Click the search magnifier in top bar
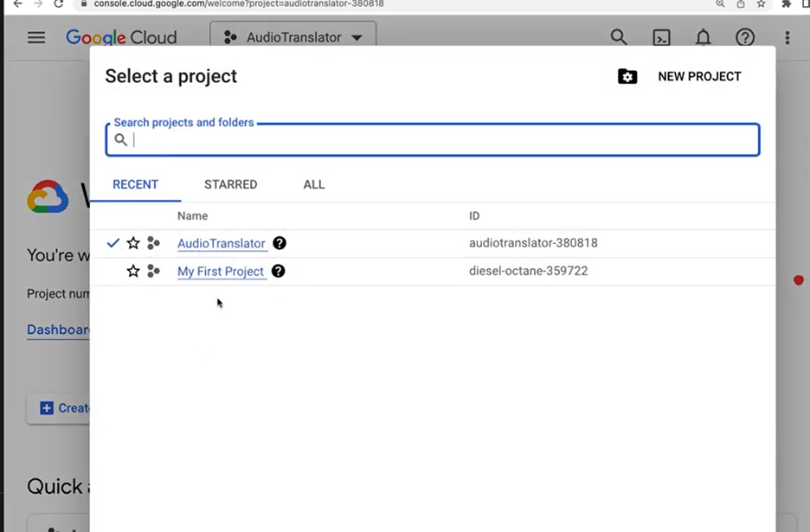The image size is (810, 532). [x=619, y=37]
